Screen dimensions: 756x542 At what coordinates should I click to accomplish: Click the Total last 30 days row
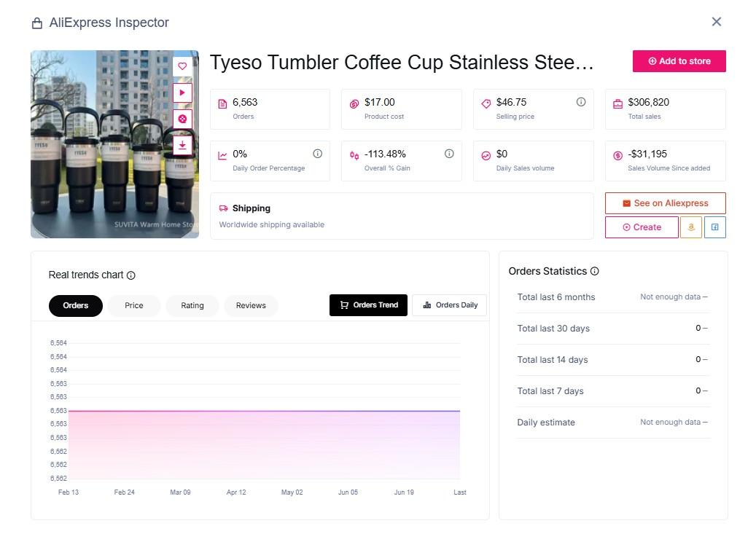[613, 329]
